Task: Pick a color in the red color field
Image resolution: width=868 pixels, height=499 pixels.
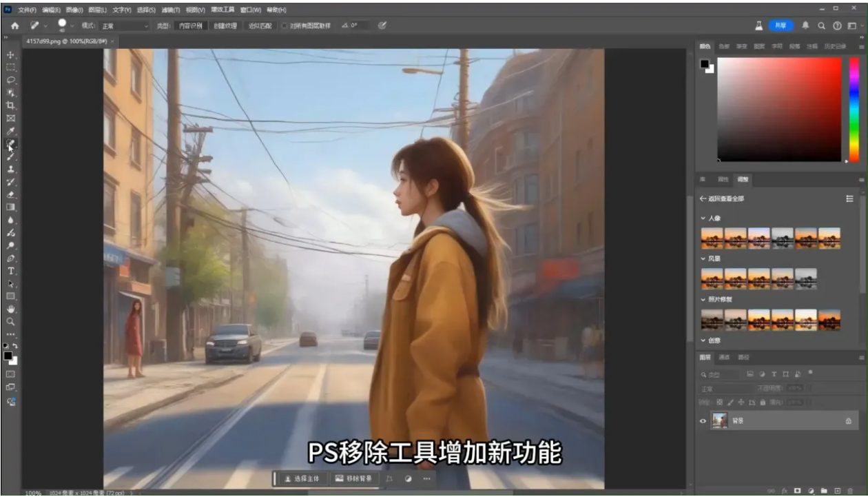Action: tap(779, 109)
